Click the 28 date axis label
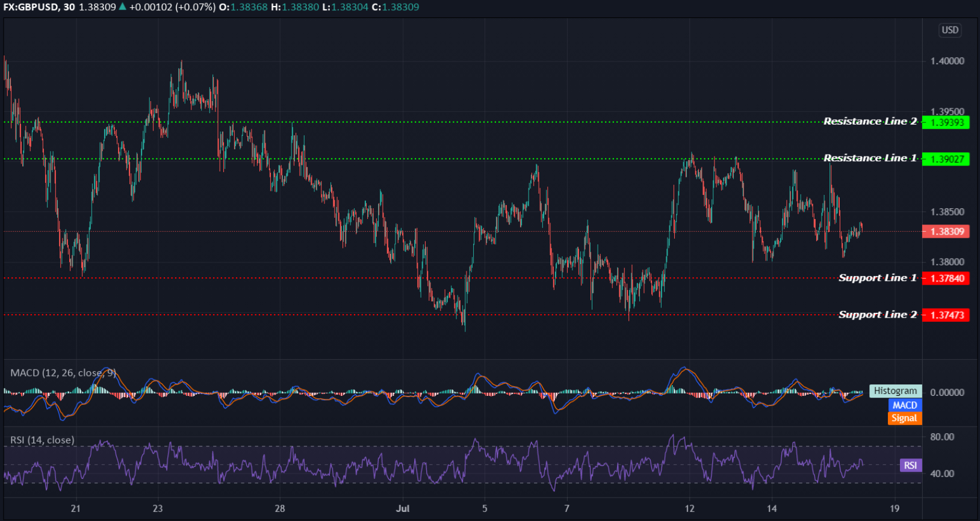Viewport: 980px width, 521px height. [280, 509]
